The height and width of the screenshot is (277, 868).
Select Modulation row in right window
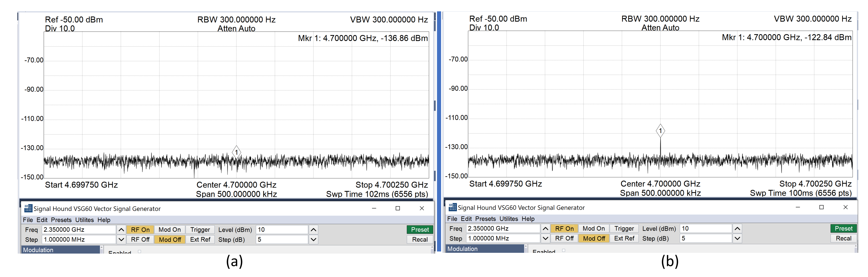(485, 249)
